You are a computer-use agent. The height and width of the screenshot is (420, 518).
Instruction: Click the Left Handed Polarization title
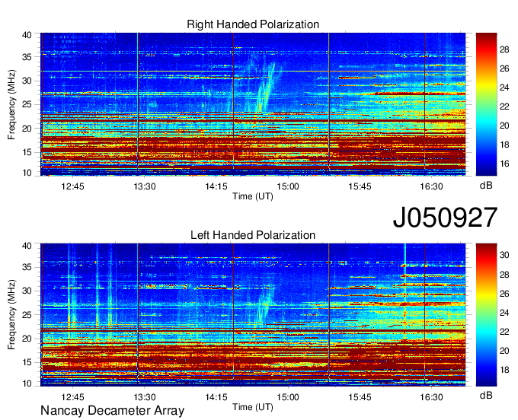pyautogui.click(x=253, y=235)
